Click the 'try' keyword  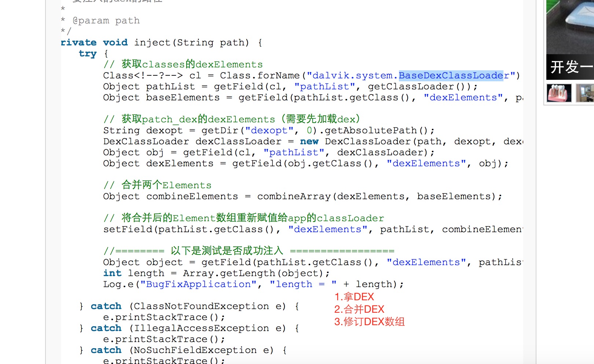tap(88, 53)
